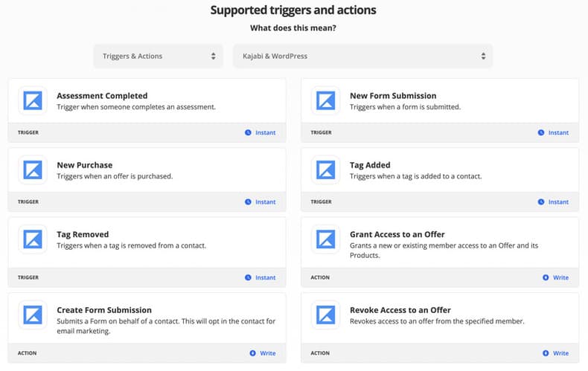
Task: Open the Triggers & Actions dropdown
Action: tap(159, 57)
